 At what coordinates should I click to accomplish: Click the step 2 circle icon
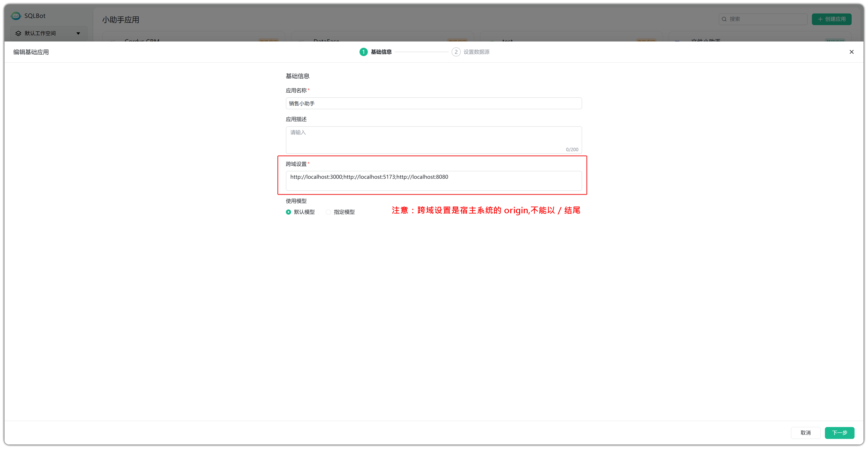pyautogui.click(x=456, y=52)
